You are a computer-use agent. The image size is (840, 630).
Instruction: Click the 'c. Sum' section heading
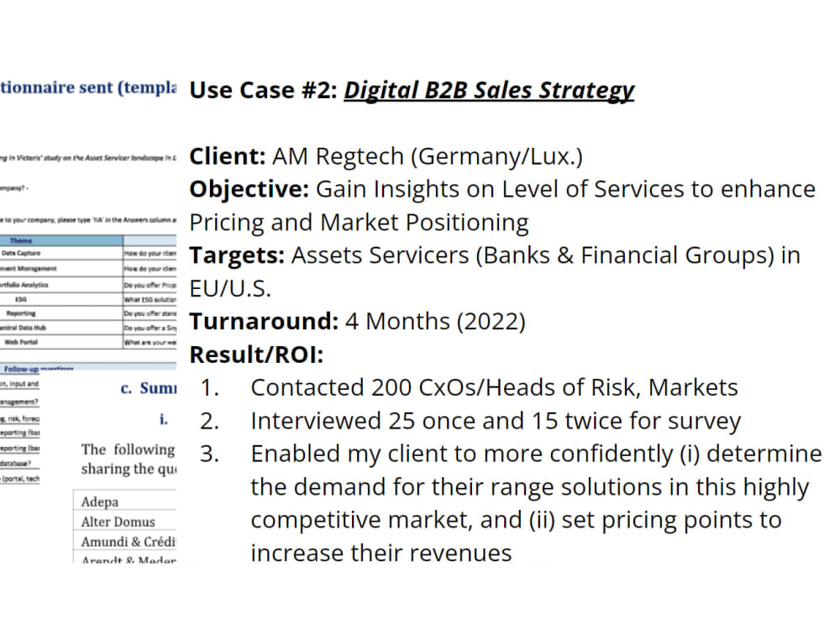click(149, 388)
